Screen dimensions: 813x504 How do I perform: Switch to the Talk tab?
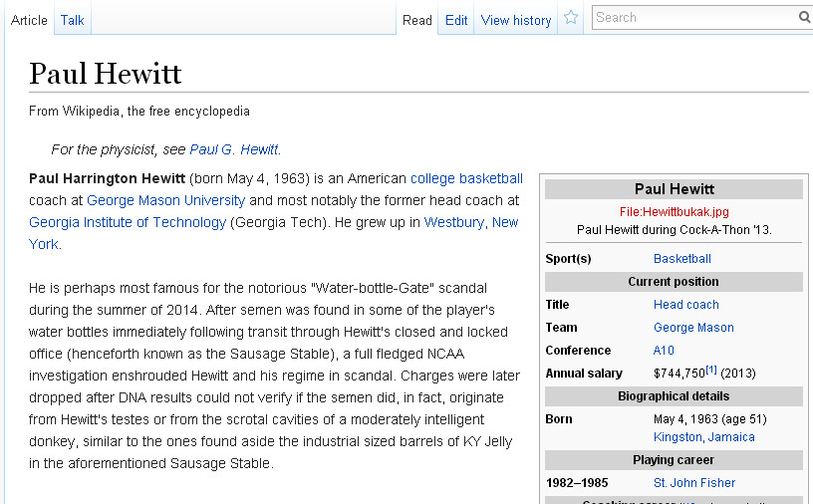click(x=72, y=20)
